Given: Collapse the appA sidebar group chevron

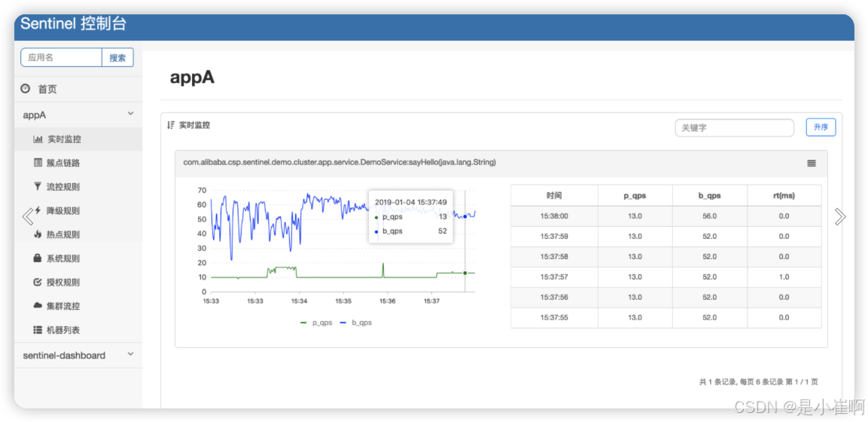Looking at the screenshot, I should [131, 114].
